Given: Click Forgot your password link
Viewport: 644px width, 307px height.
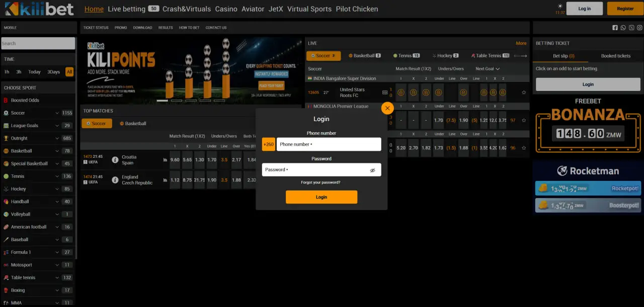Looking at the screenshot, I should click(320, 182).
